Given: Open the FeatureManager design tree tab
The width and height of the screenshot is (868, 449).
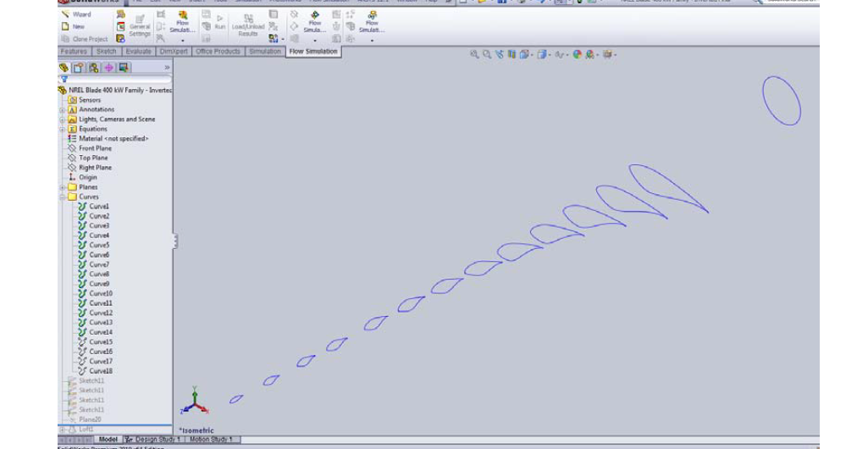Looking at the screenshot, I should tap(64, 68).
